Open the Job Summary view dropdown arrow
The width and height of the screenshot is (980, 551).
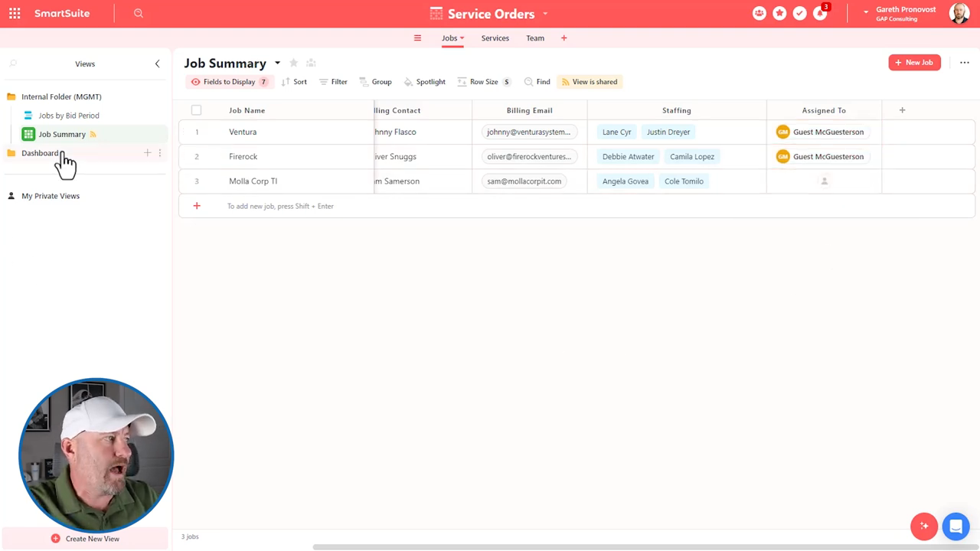(x=277, y=63)
